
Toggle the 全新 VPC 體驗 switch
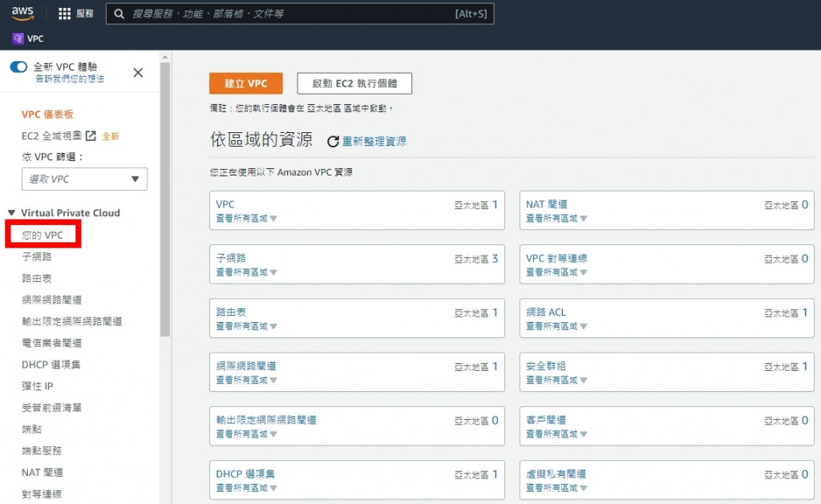[19, 67]
